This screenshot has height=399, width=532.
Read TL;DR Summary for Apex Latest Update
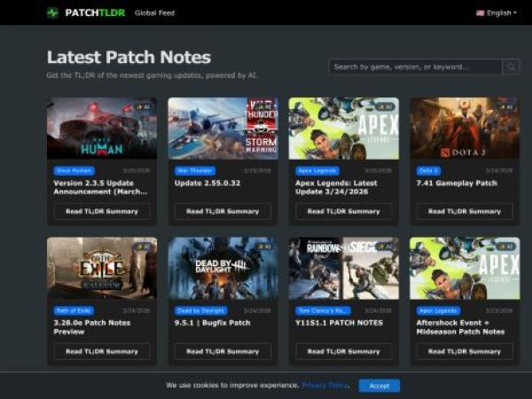[x=344, y=211]
